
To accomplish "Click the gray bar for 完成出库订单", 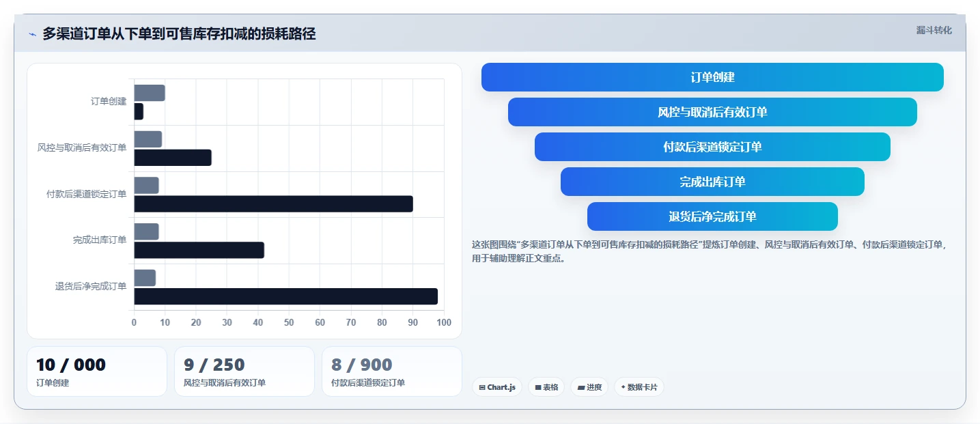I will (x=146, y=231).
